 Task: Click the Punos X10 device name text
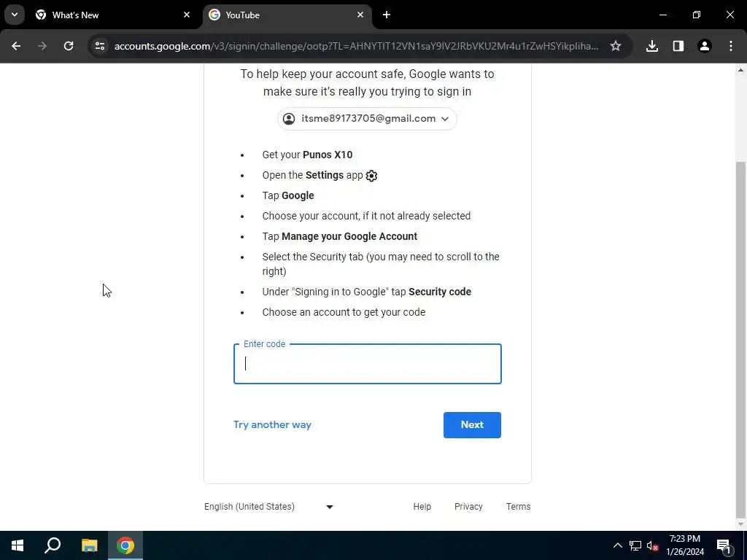[328, 155]
